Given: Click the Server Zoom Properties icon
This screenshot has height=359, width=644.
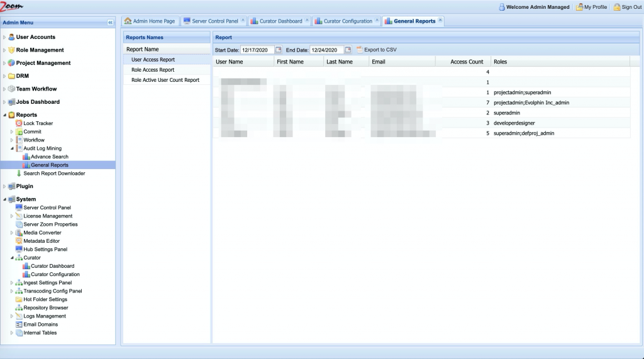Looking at the screenshot, I should (x=19, y=224).
